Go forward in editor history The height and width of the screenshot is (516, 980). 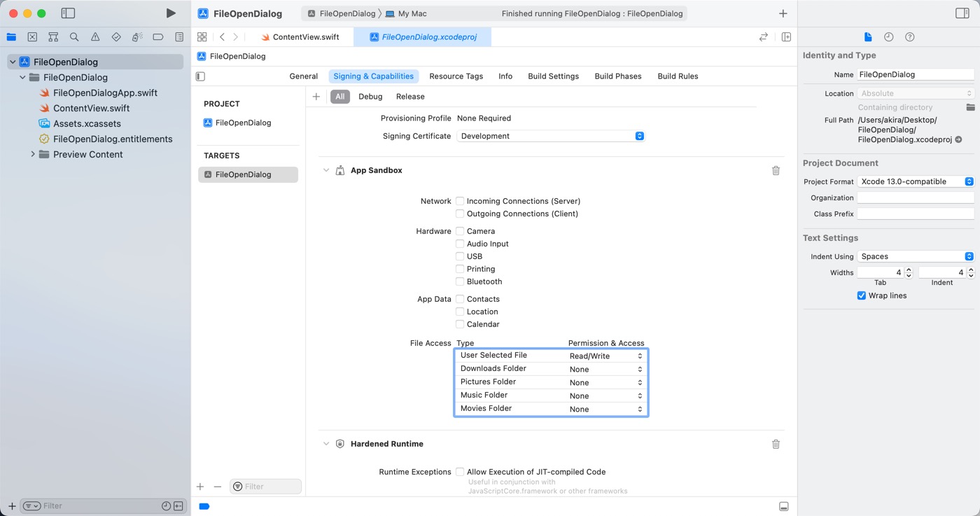pos(236,37)
